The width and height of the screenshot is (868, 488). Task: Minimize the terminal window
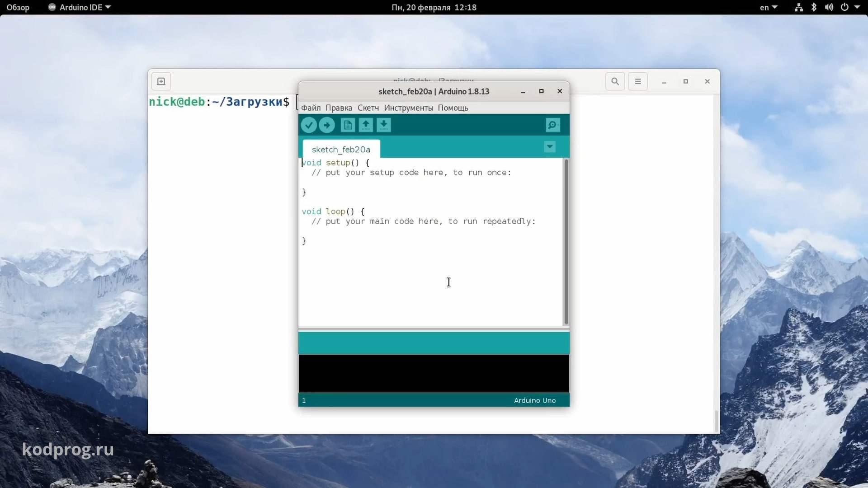pos(664,81)
